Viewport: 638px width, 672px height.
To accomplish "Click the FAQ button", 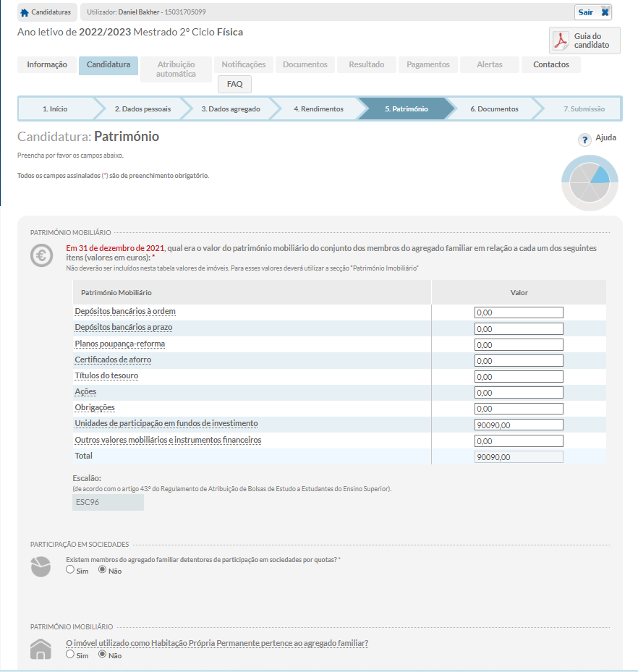I will tap(235, 84).
